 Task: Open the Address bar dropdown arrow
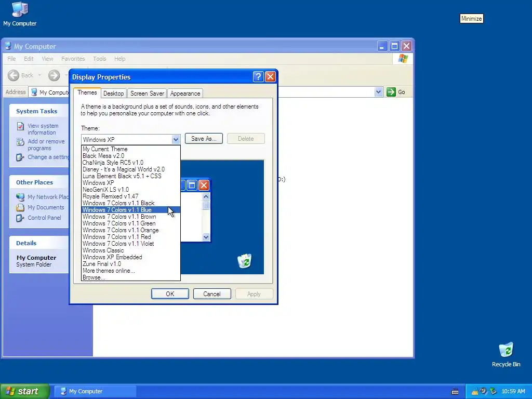378,92
